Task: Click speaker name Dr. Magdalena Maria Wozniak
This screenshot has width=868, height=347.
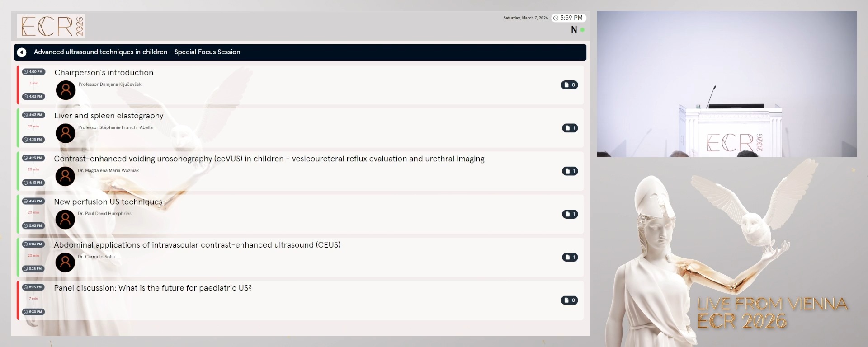Action: coord(108,171)
